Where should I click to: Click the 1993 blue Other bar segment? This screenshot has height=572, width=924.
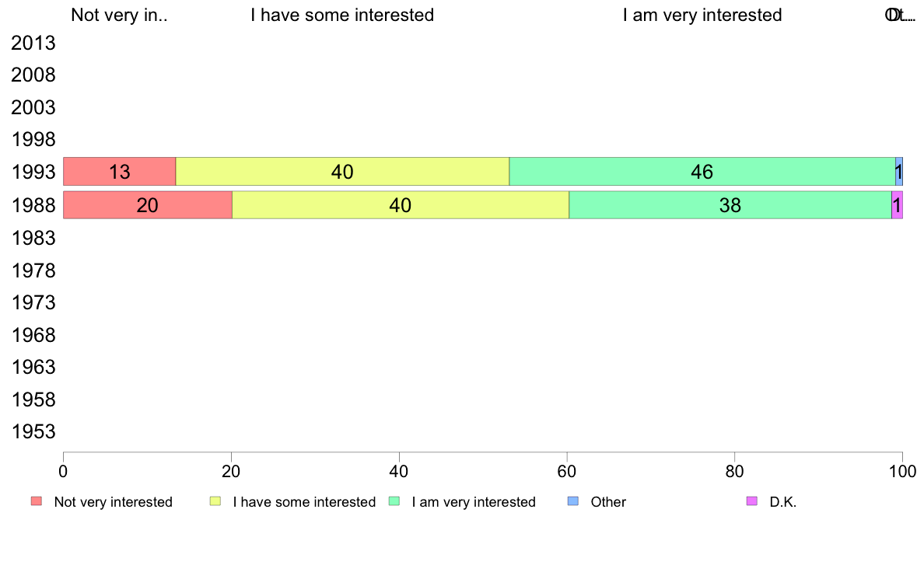[899, 172]
